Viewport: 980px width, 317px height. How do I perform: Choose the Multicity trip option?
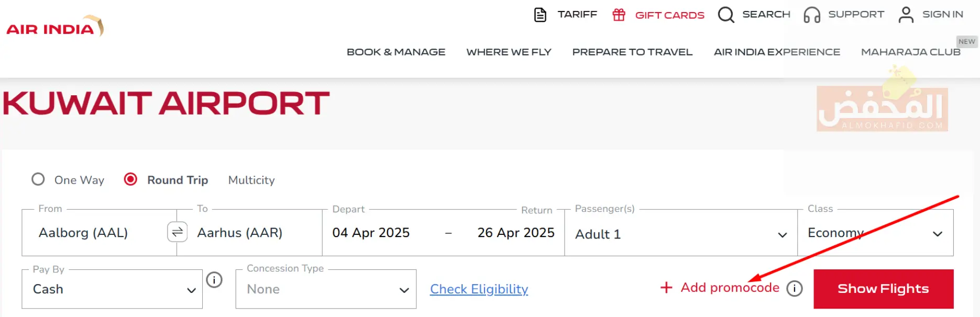point(251,180)
